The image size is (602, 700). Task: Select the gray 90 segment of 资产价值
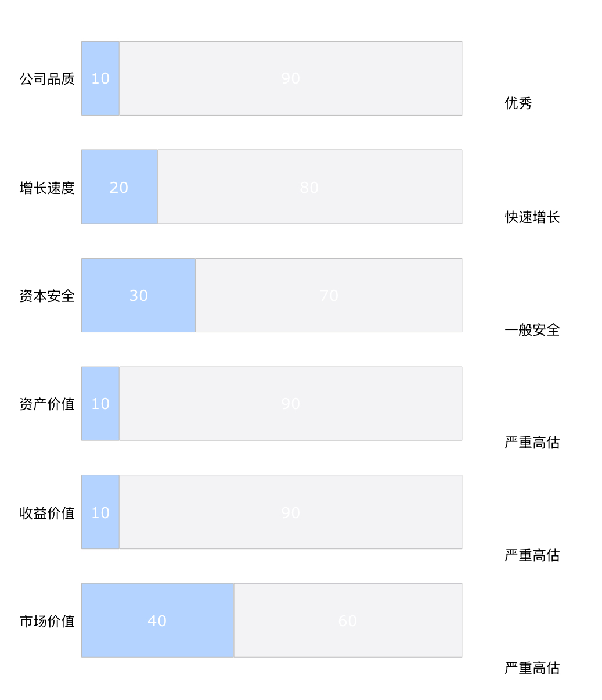[291, 403]
